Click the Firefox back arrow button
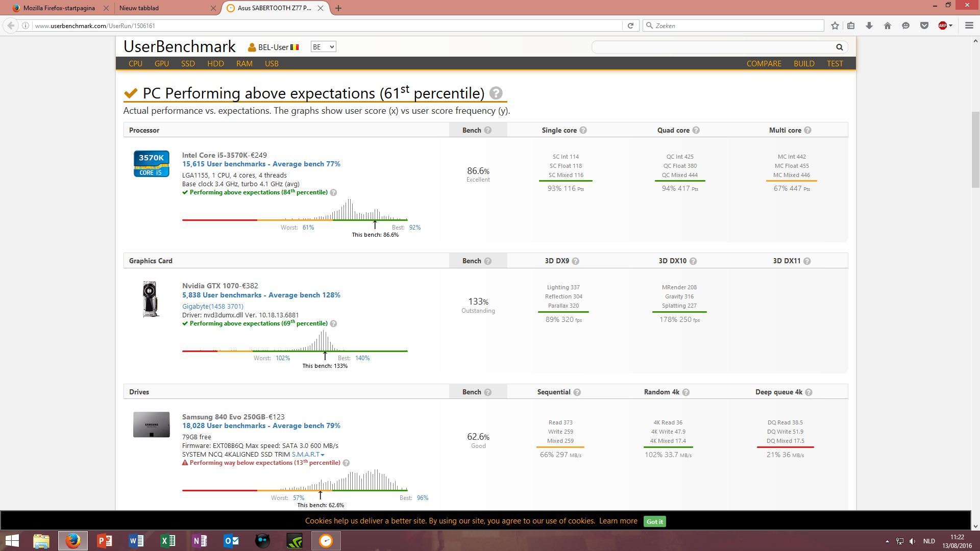This screenshot has width=980, height=551. tap(11, 26)
